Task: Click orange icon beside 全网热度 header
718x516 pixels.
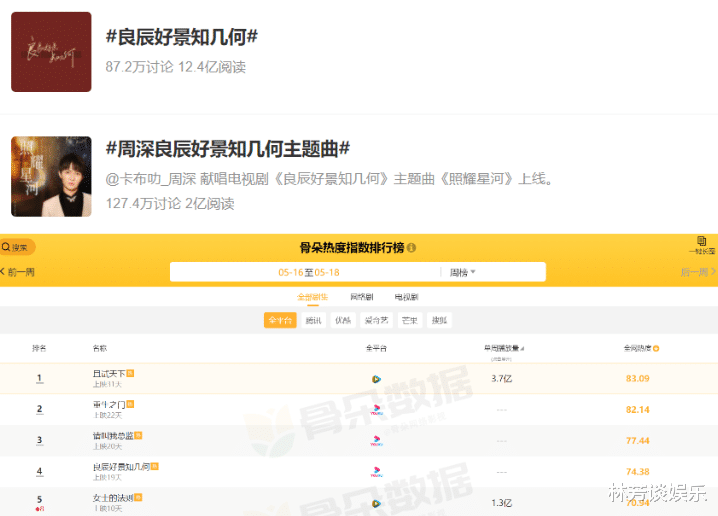Action: [x=656, y=348]
